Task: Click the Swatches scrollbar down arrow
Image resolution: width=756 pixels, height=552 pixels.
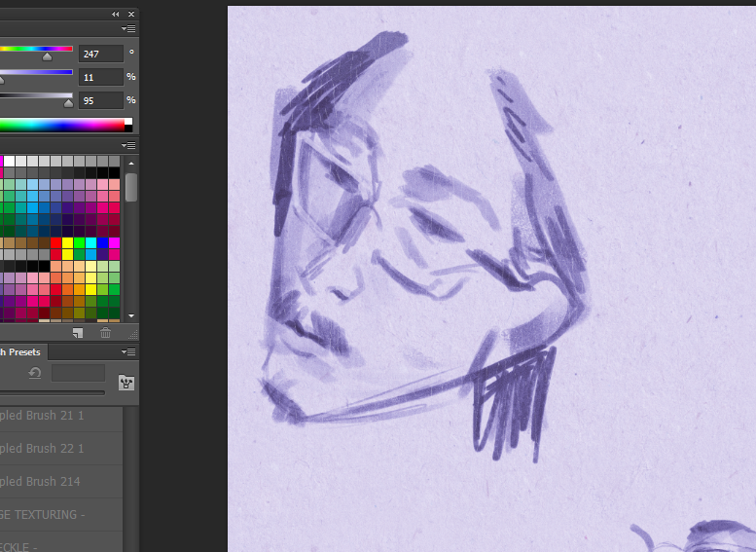Action: [131, 315]
